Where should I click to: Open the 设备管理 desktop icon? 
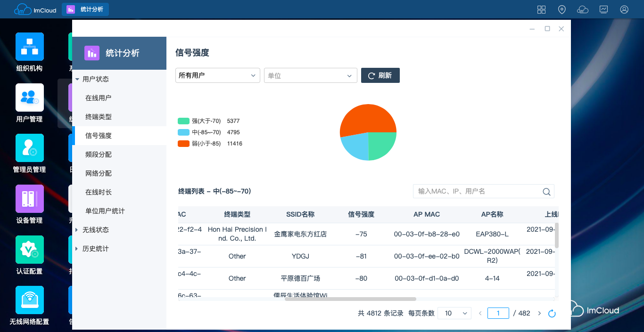pyautogui.click(x=29, y=199)
